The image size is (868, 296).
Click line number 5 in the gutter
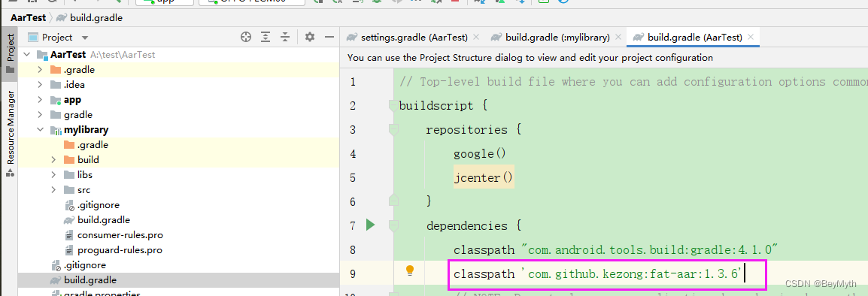(x=354, y=177)
